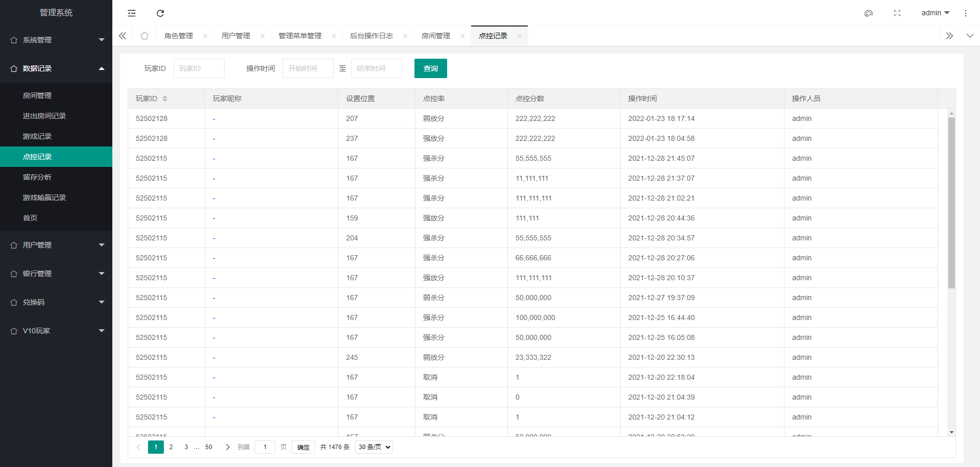The height and width of the screenshot is (467, 980).
Task: Click the 玩家ID input field
Action: click(199, 68)
